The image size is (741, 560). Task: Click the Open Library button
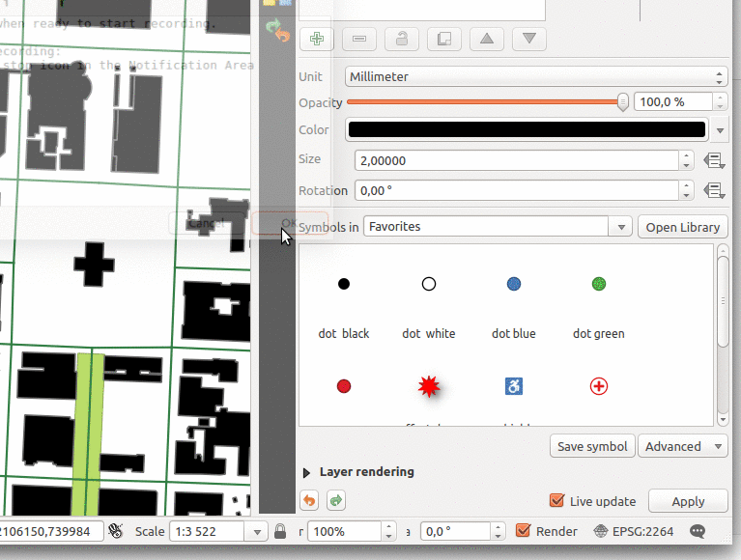pos(682,227)
